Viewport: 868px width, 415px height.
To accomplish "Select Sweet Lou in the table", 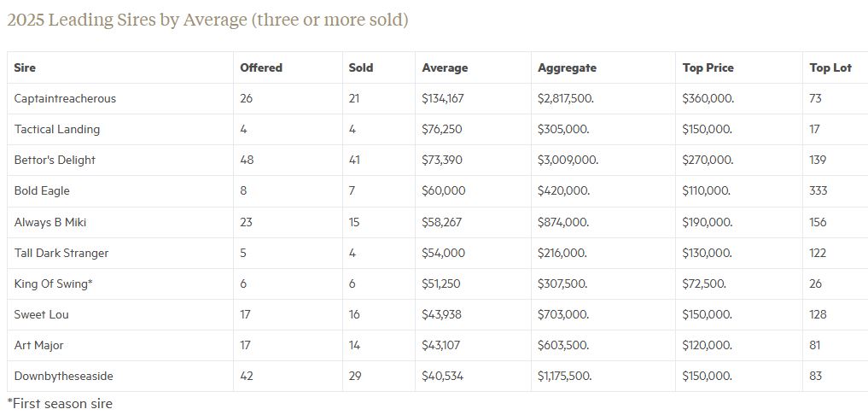I will point(42,314).
